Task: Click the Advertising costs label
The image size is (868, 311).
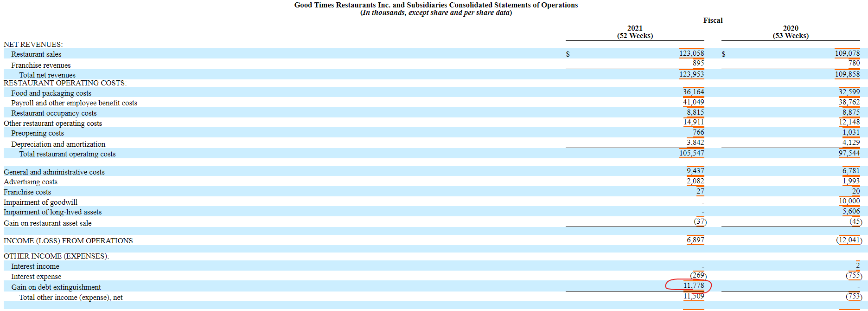Action: pos(31,182)
